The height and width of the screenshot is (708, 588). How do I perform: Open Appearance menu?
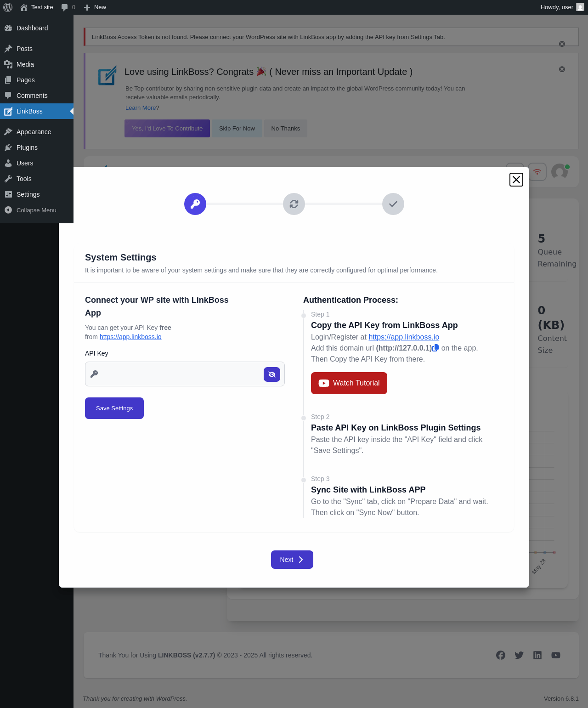[37, 132]
